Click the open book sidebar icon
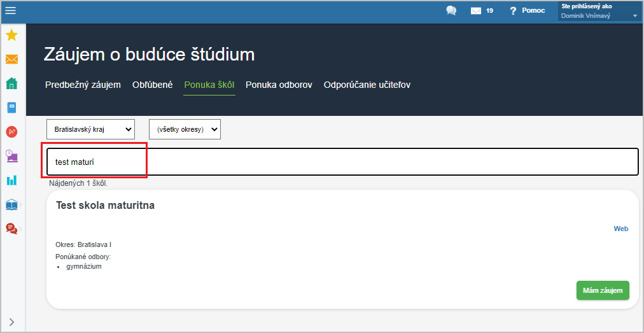The width and height of the screenshot is (644, 333). click(x=11, y=204)
